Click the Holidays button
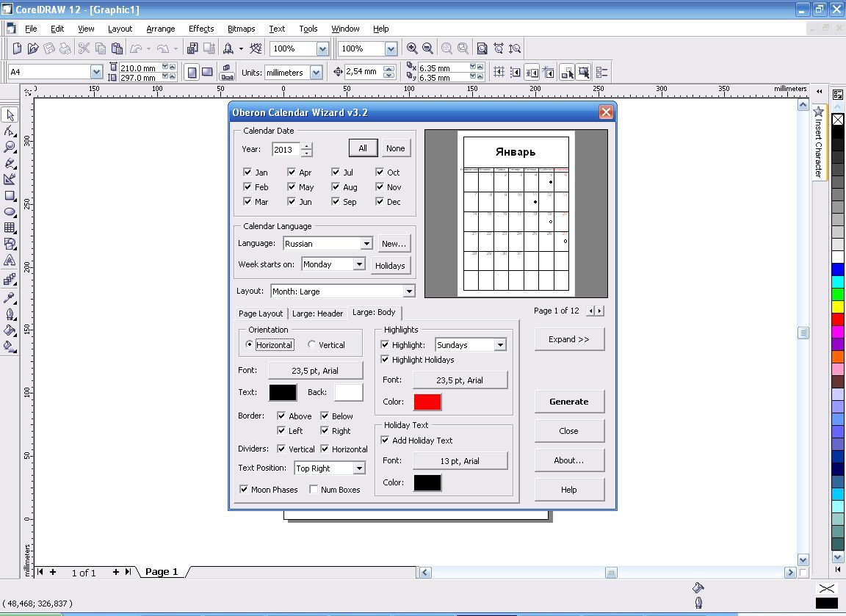Screen dimensions: 846x616 pyautogui.click(x=390, y=265)
